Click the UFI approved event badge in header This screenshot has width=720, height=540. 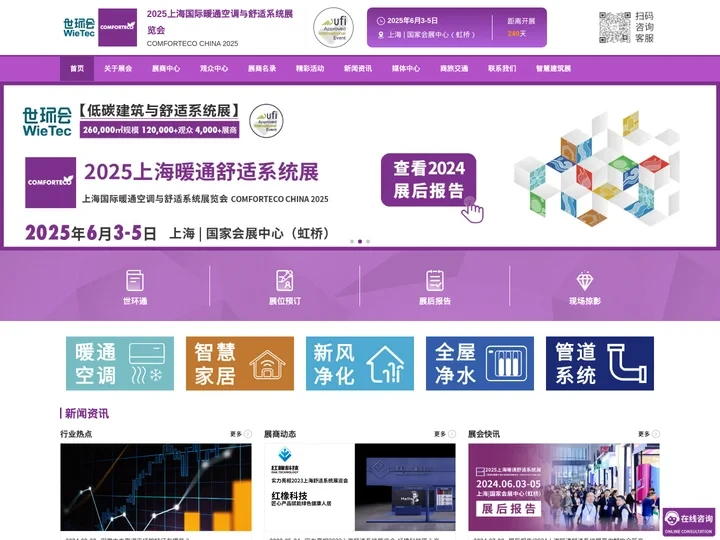[333, 28]
